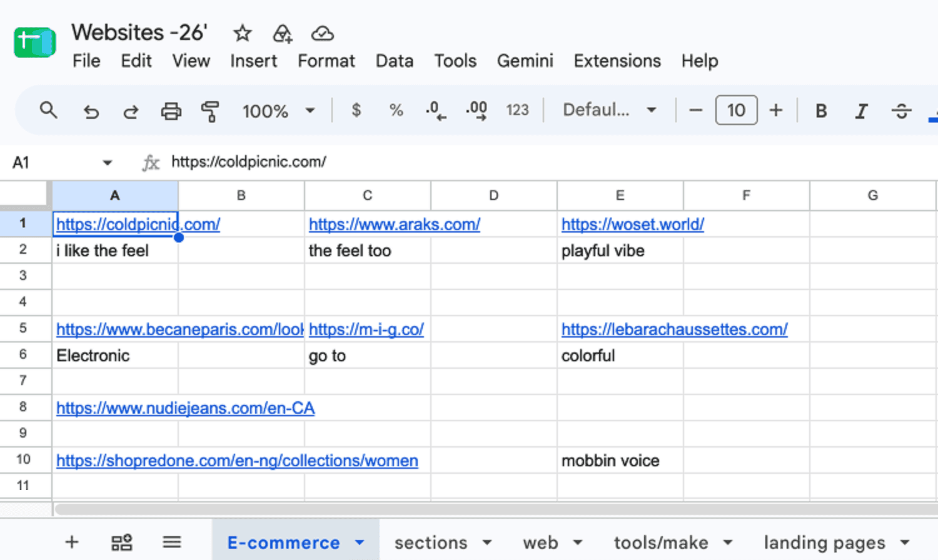Open the lebarachaussettes.com link
This screenshot has height=560, width=938.
(675, 329)
